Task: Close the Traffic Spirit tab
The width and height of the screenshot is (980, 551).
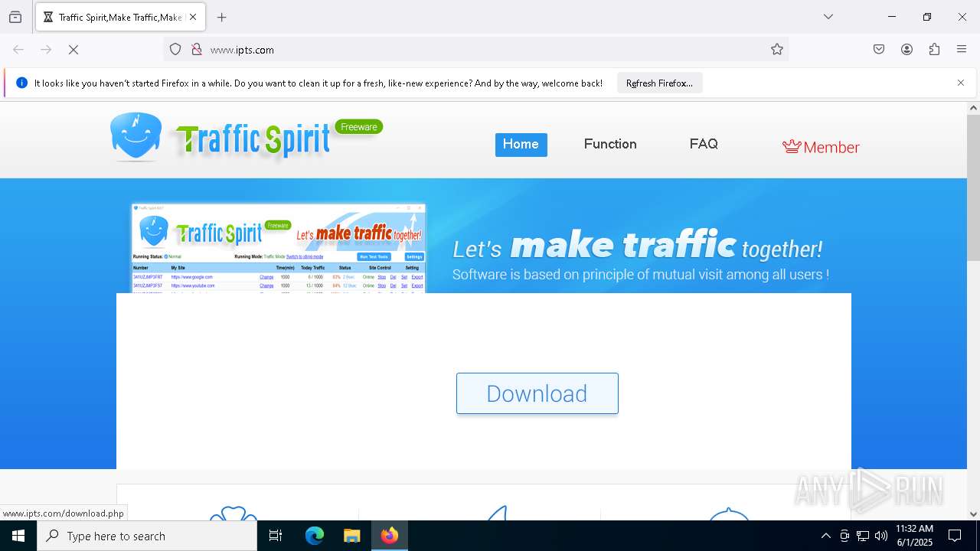Action: coord(193,17)
